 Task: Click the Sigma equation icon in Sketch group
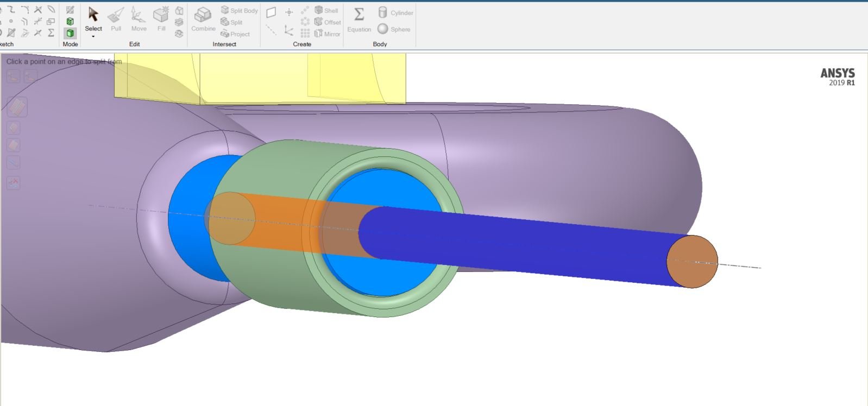pyautogui.click(x=51, y=33)
